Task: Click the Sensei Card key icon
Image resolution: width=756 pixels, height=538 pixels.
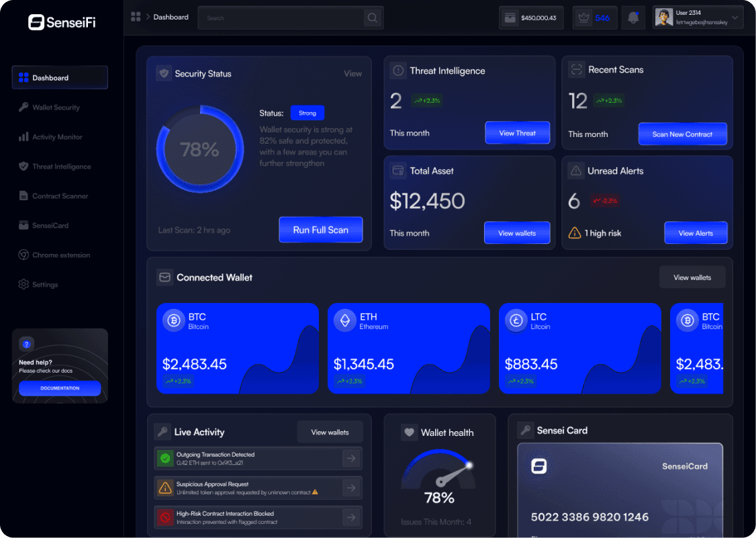Action: click(x=525, y=430)
